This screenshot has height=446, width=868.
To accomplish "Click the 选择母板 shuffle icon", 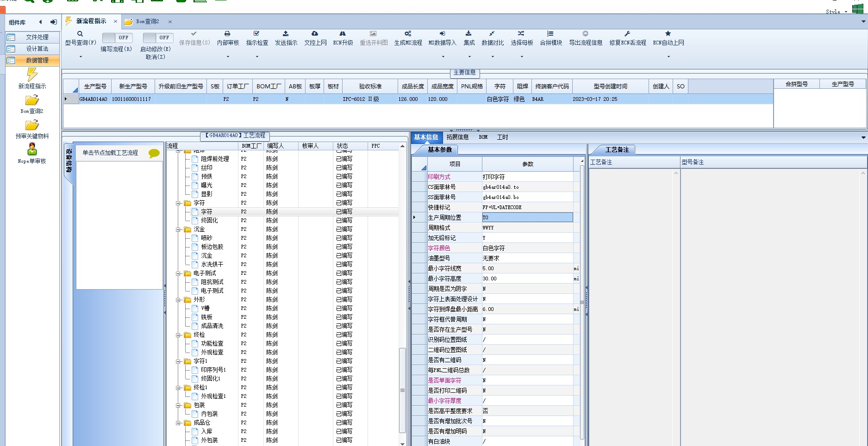I will click(521, 34).
